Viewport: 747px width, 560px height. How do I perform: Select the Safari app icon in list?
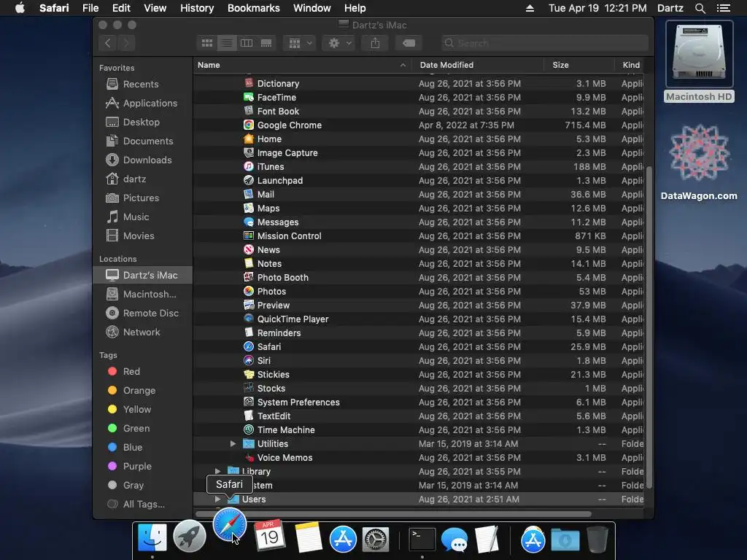[249, 346]
